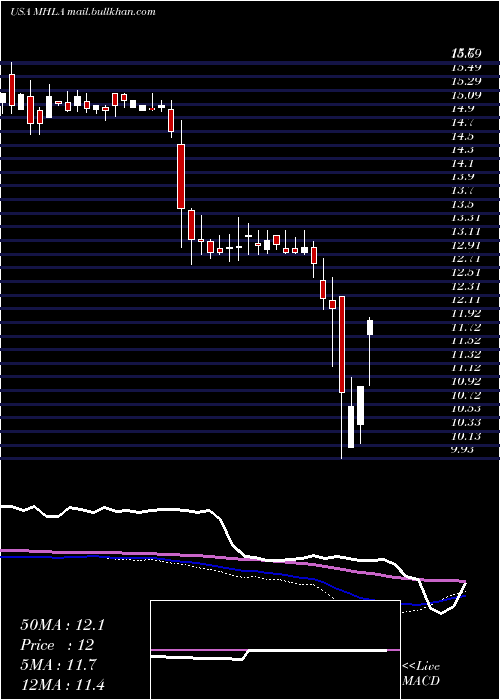Click the 11.52 price axis label

pos(466,341)
